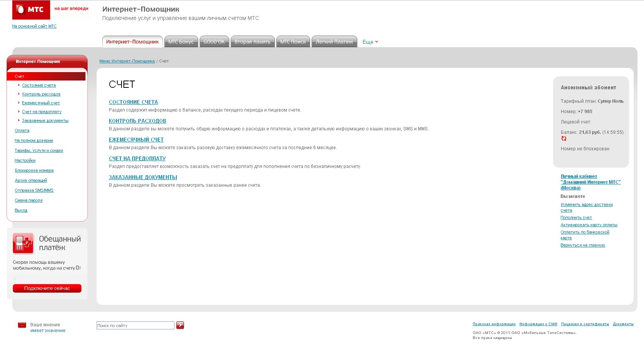Screen dimensions: 644x362
Task: Click Обещанный платёж banner title
Action: point(60,243)
